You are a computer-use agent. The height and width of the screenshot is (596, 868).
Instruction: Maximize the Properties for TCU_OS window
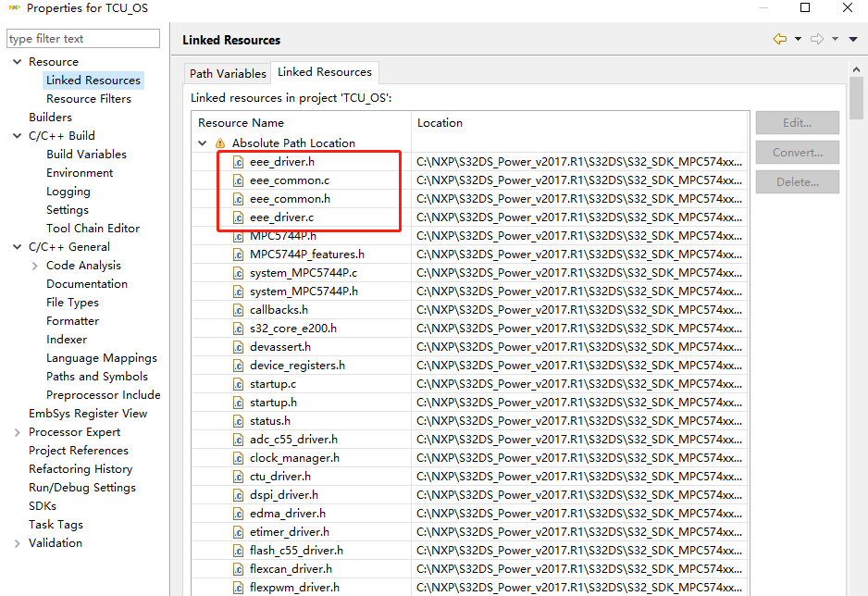pos(805,7)
